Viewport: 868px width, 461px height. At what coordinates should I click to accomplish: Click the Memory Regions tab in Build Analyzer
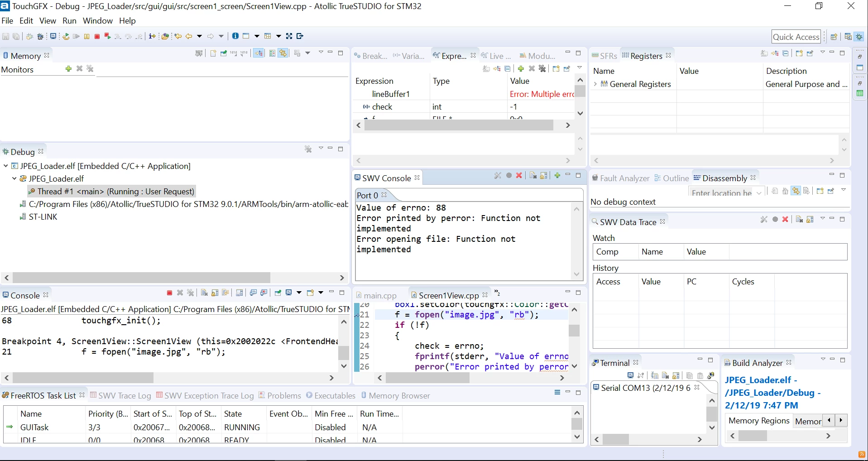coord(759,421)
